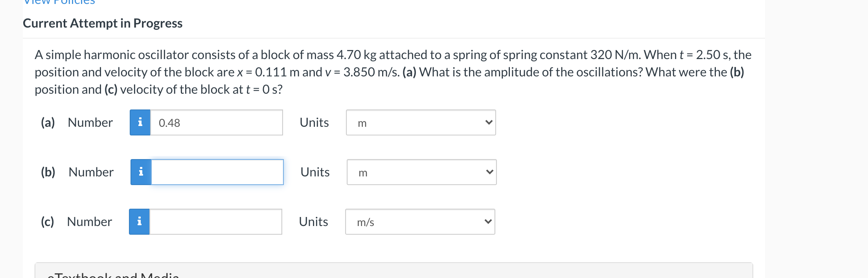Viewport: 868px width, 278px height.
Task: Click the info icon beside part (a) answer
Action: click(x=140, y=122)
